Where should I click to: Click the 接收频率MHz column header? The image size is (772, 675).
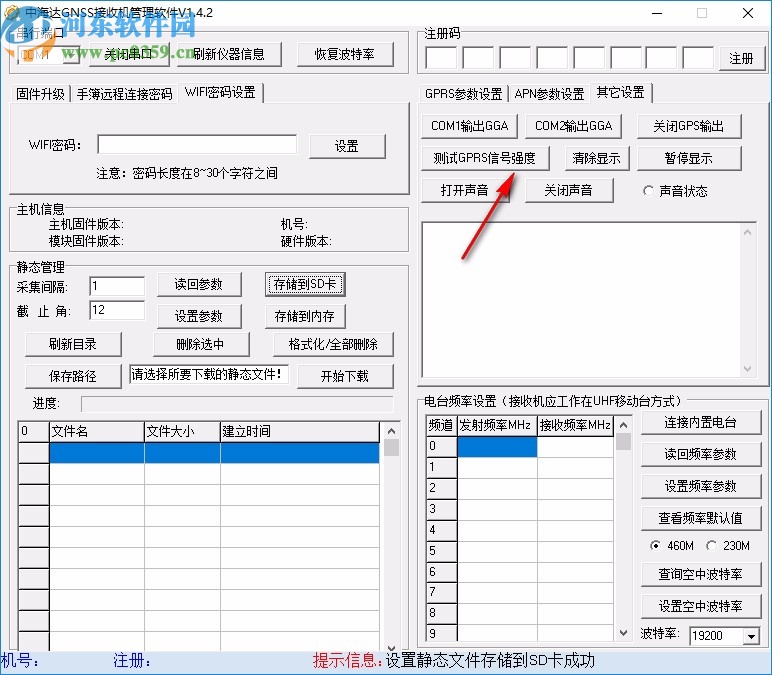click(x=575, y=425)
